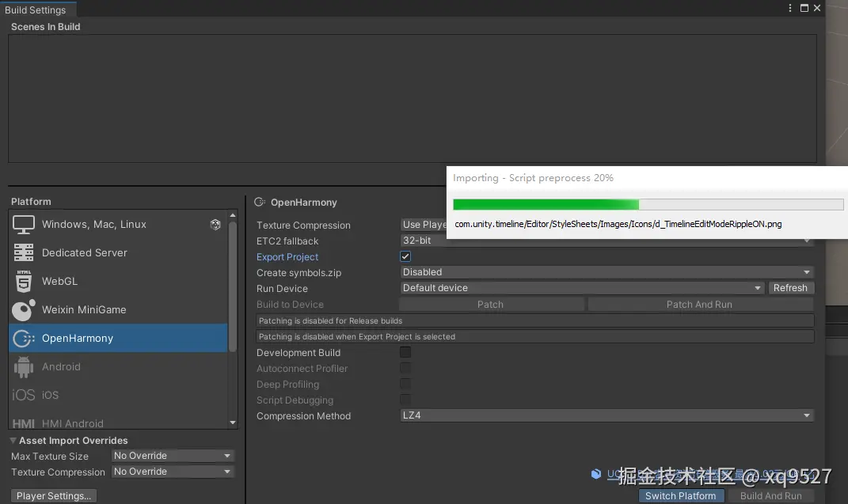Open the Run Device dropdown
Image resolution: width=848 pixels, height=504 pixels.
pos(582,288)
